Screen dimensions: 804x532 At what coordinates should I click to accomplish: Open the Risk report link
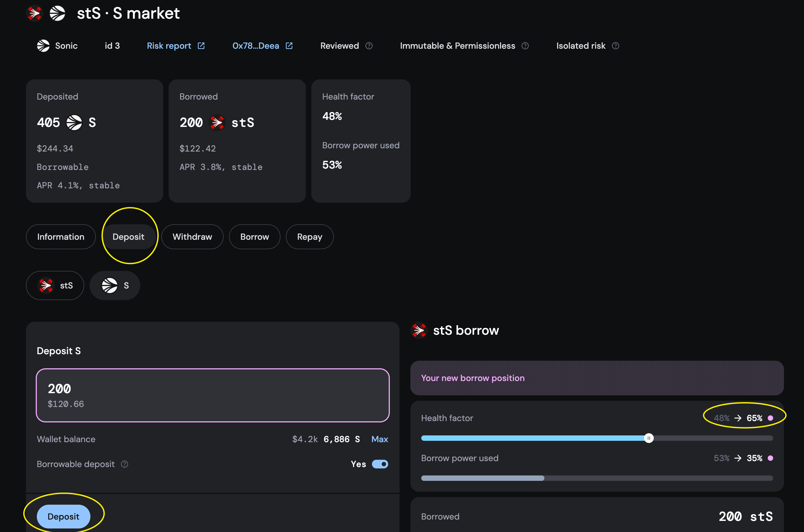pos(169,46)
